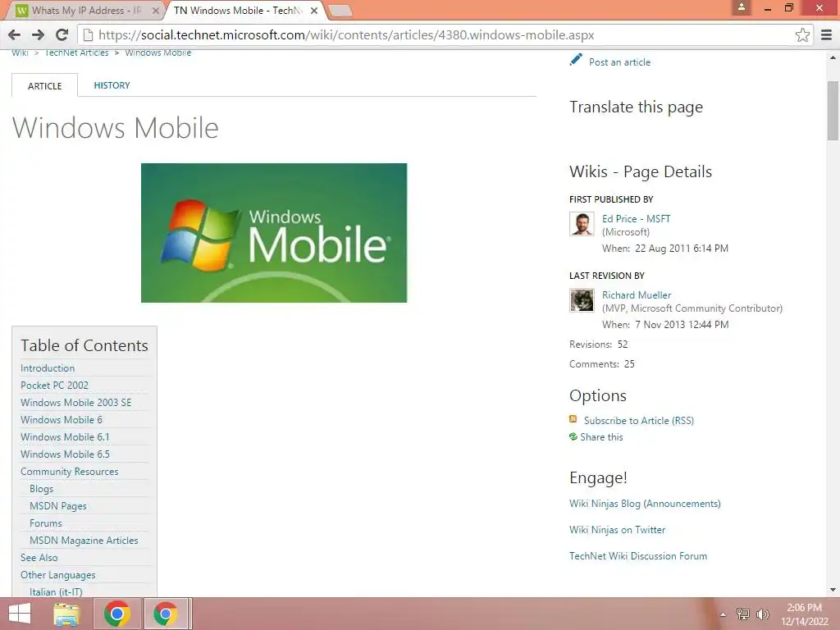Click the green Share this icon
The height and width of the screenshot is (630, 840).
[x=573, y=436]
